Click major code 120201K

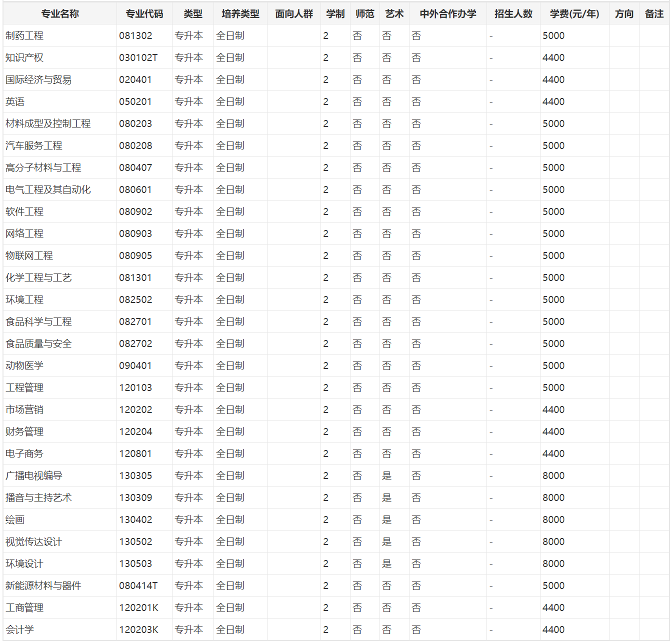coord(139,608)
